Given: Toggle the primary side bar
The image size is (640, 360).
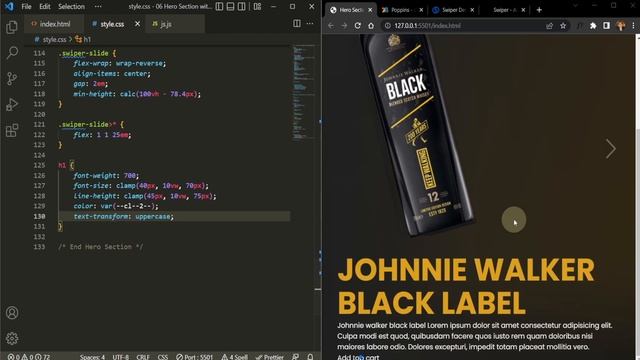Looking at the screenshot, I should click(x=219, y=7).
